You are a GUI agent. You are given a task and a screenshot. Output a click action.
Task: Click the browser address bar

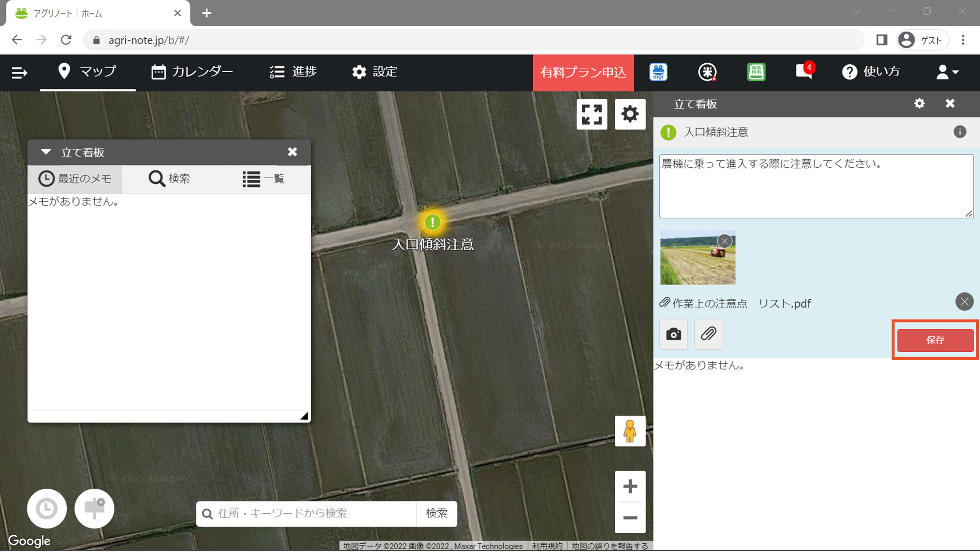[474, 40]
